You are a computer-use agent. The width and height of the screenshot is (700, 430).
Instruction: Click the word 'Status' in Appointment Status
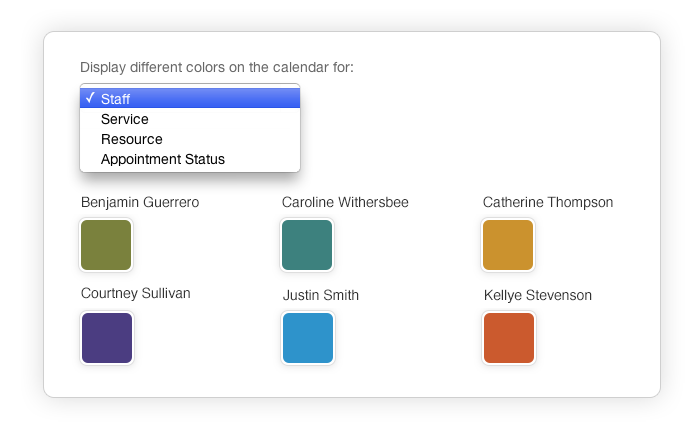[x=205, y=159]
